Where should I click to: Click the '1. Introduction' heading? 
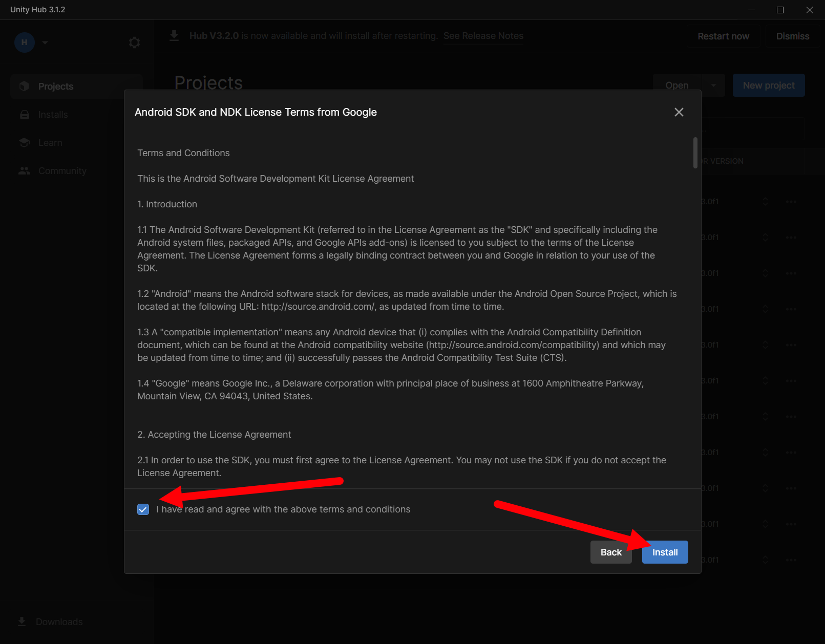click(x=167, y=204)
